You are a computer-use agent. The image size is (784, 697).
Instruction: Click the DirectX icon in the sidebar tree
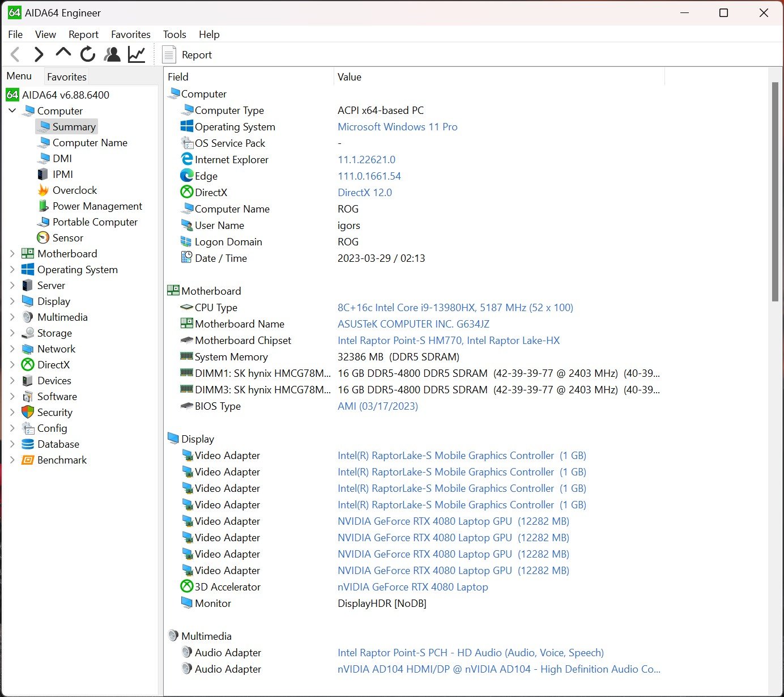(28, 364)
